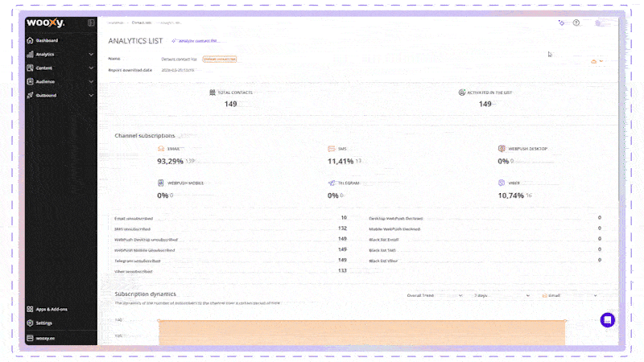Go to Dashboard in the sidebar
The width and height of the screenshot is (644, 362).
coord(47,40)
